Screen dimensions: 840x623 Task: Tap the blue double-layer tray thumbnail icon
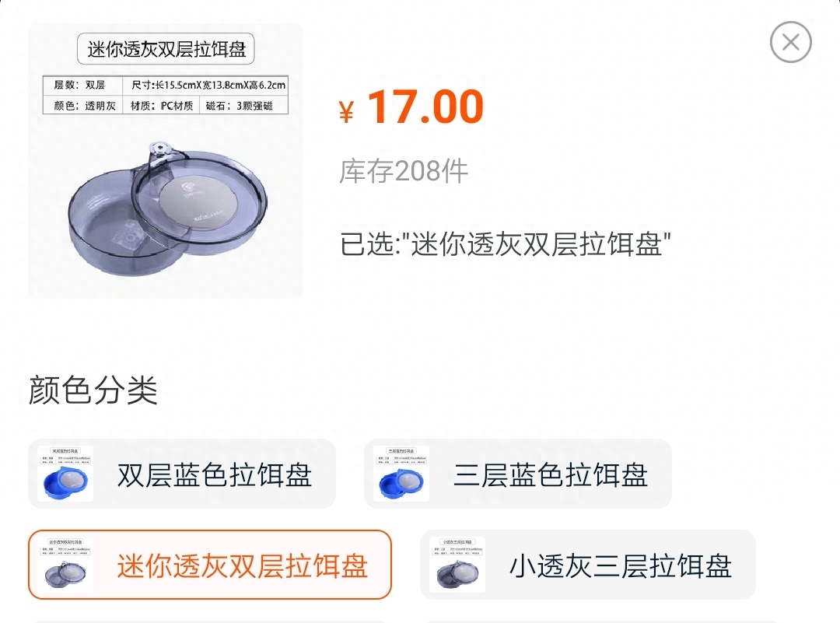[x=65, y=474]
